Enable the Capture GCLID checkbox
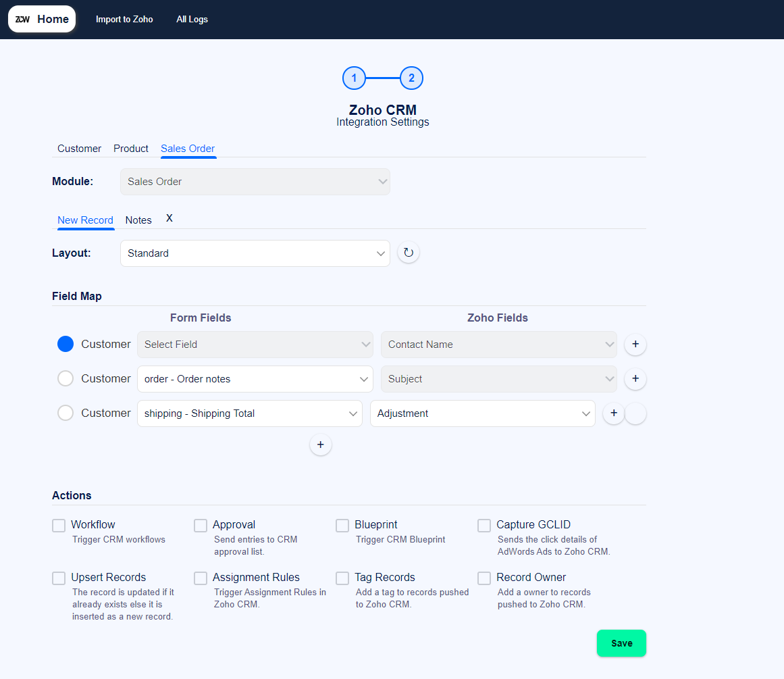Viewport: 784px width, 679px height. (484, 526)
